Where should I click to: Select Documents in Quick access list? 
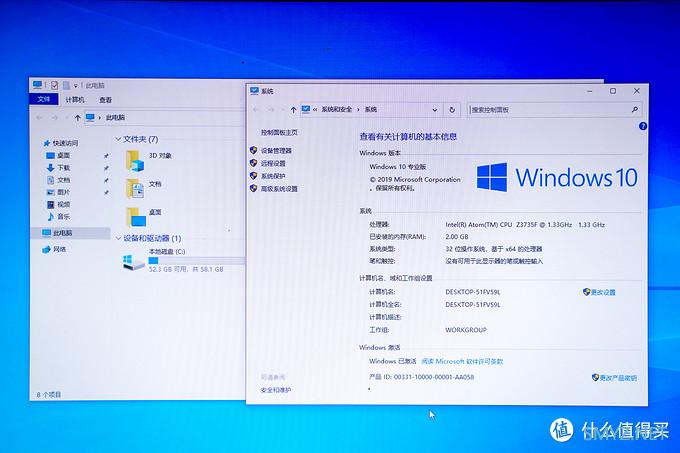click(x=63, y=179)
